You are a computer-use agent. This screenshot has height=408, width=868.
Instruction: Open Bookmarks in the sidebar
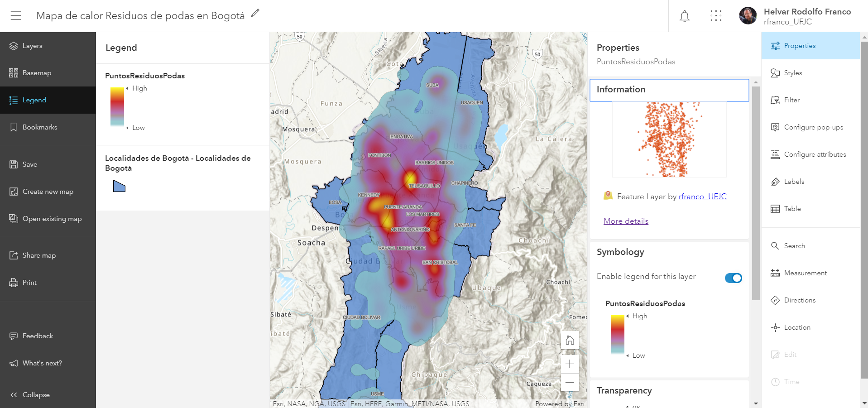coord(39,127)
